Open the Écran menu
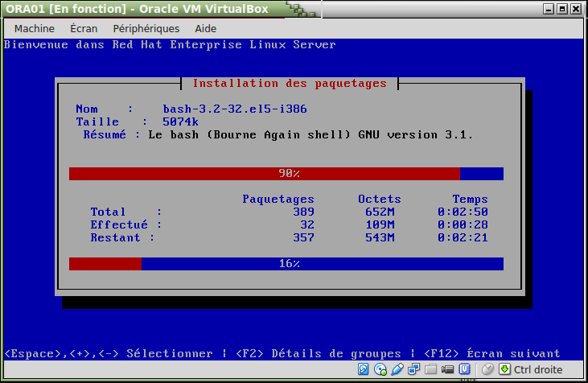 84,28
